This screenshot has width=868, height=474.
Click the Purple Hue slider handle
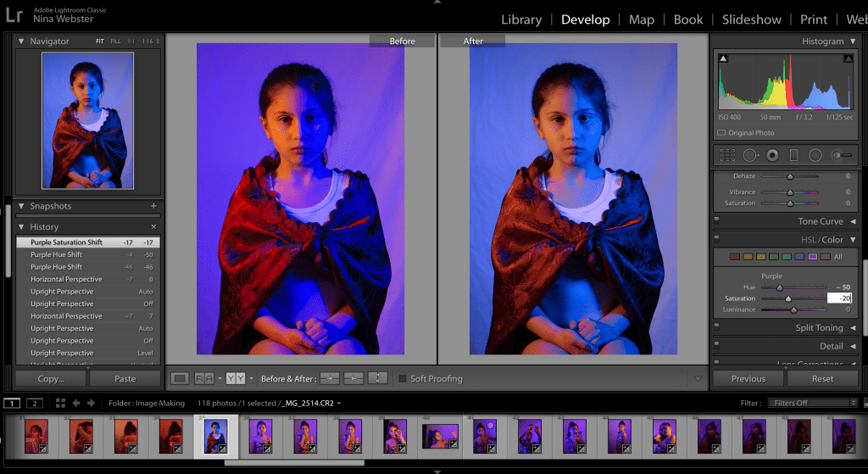[779, 287]
